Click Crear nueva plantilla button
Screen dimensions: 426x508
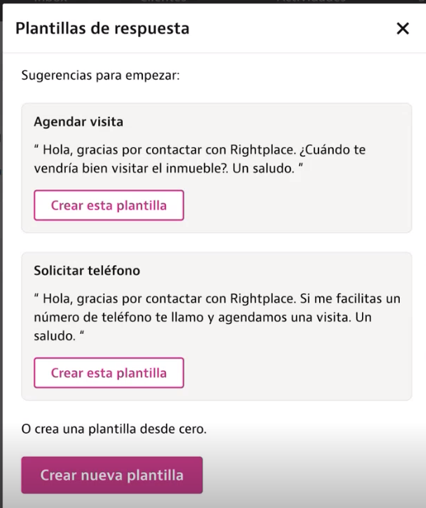(112, 475)
